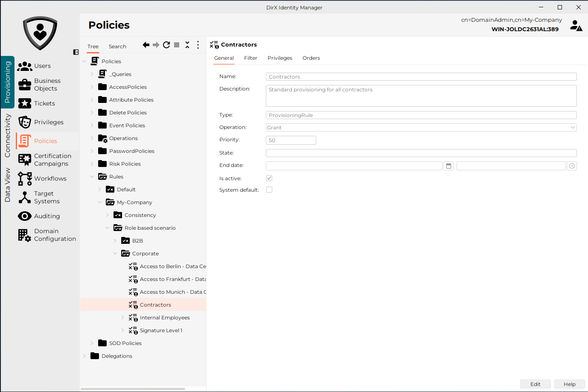Click the user warning account icon
The image size is (588, 392).
tap(576, 26)
